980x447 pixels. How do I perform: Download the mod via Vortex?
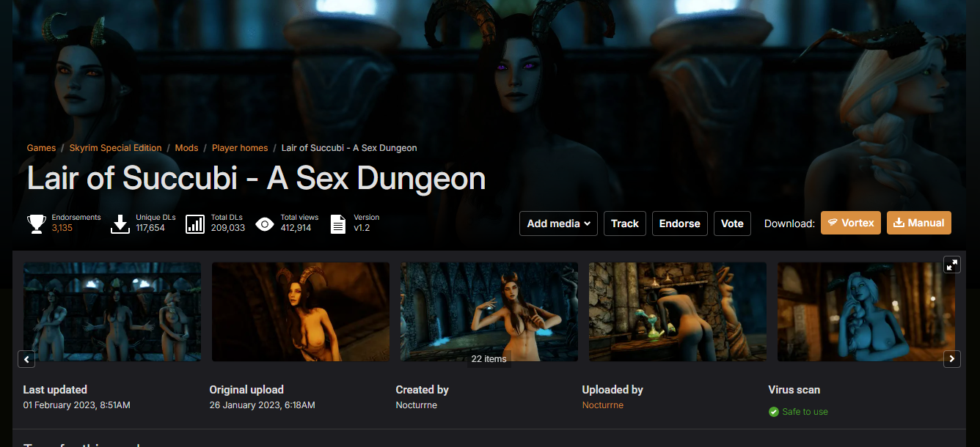pyautogui.click(x=851, y=223)
